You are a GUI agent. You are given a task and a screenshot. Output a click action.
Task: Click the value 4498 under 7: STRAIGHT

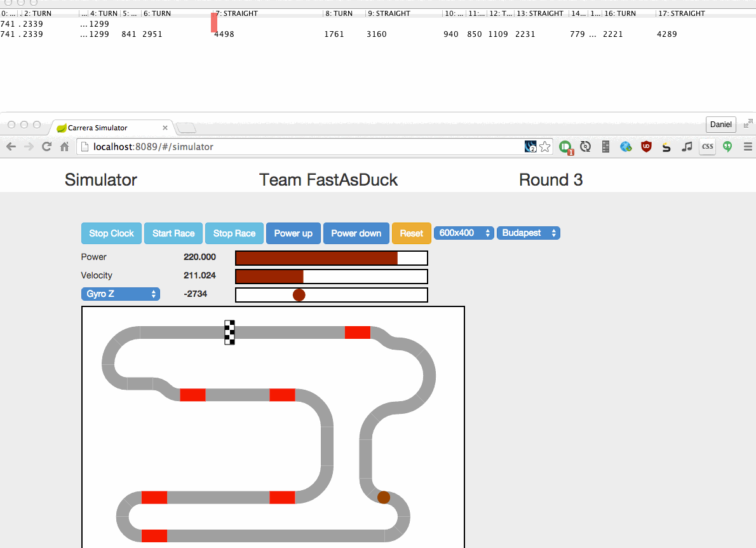coord(224,34)
